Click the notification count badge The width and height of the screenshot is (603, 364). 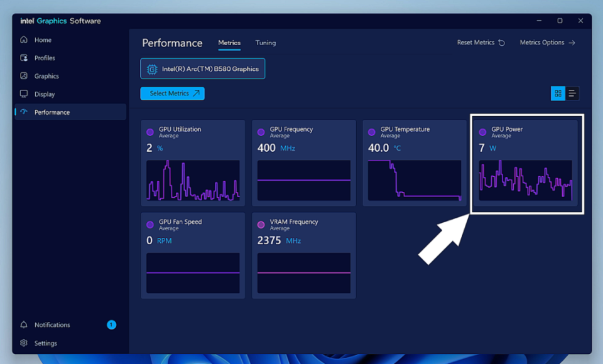(112, 325)
